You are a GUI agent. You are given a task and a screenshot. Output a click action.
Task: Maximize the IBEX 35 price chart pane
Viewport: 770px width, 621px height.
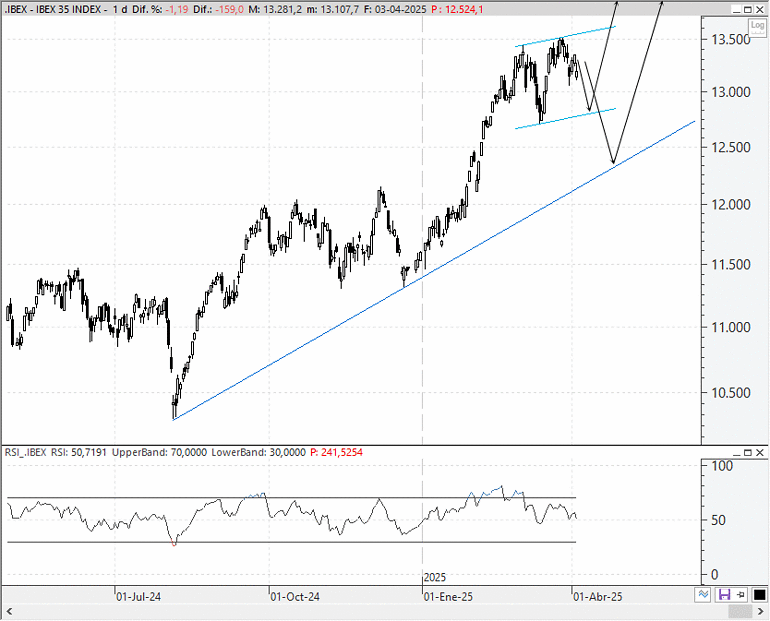748,9
